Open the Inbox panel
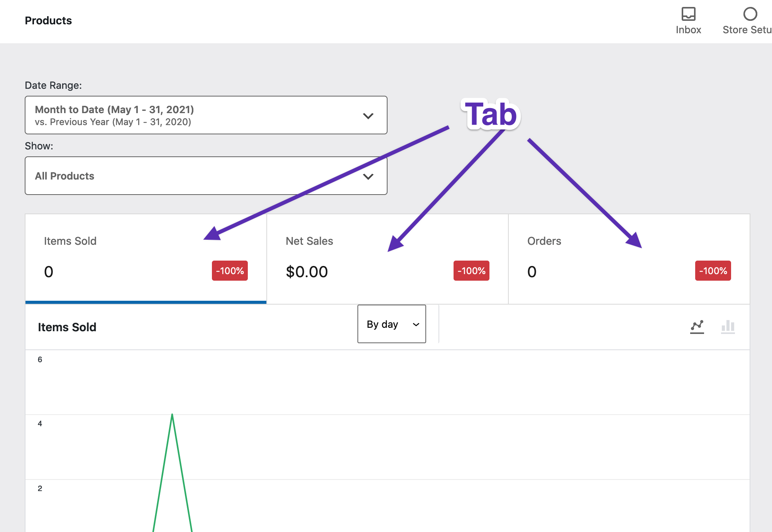The image size is (772, 532). tap(689, 19)
